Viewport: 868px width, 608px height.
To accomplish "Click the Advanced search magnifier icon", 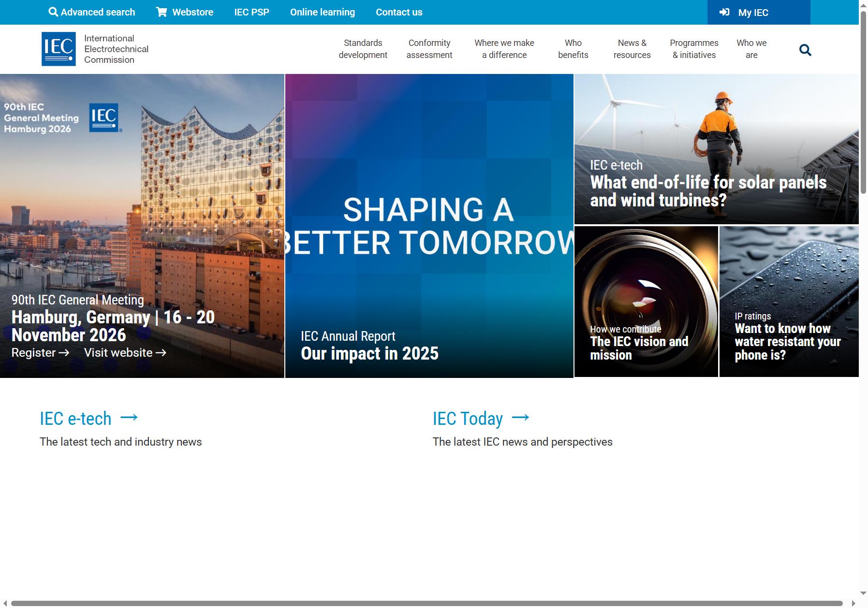I will coord(53,12).
